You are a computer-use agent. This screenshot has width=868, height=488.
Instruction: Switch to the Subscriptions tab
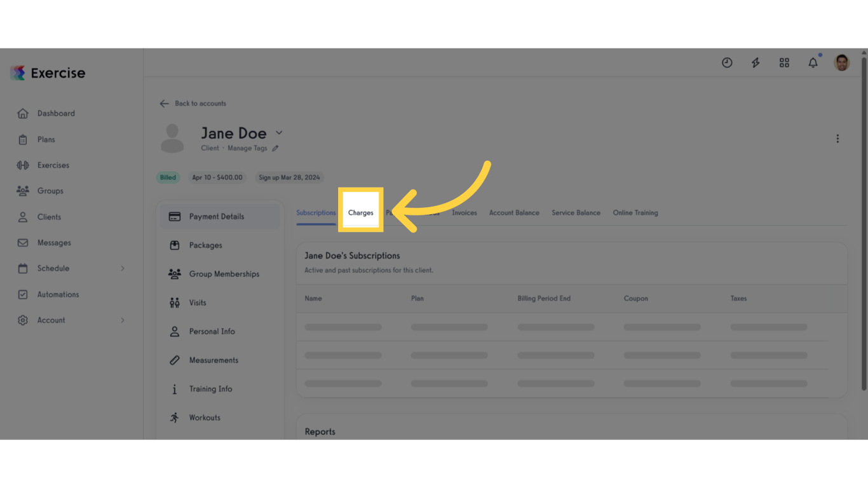(316, 213)
